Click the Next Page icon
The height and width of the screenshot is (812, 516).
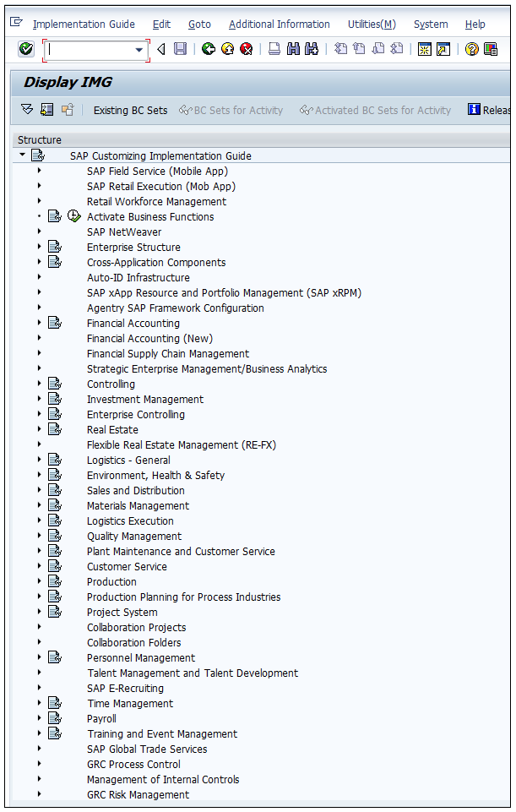[x=377, y=49]
